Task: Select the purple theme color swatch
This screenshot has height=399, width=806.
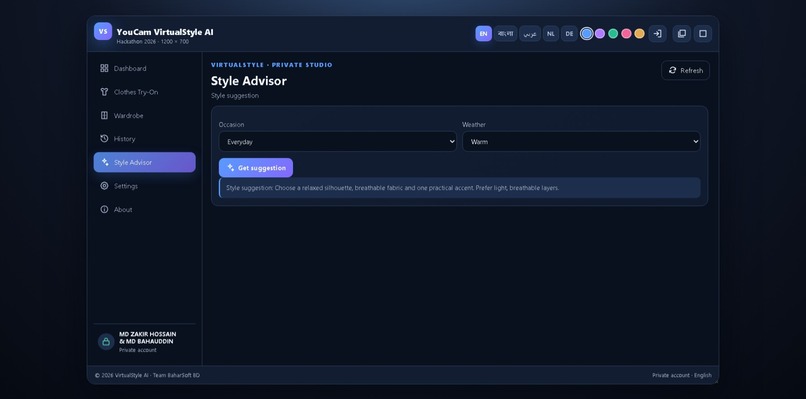Action: [600, 34]
